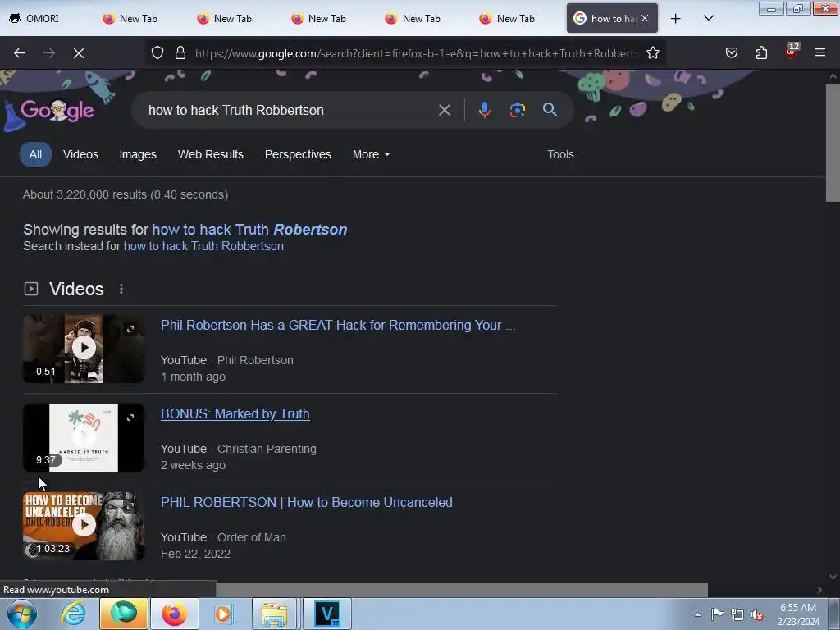Search by image with Lens icon
Image resolution: width=840 pixels, height=630 pixels.
(517, 111)
